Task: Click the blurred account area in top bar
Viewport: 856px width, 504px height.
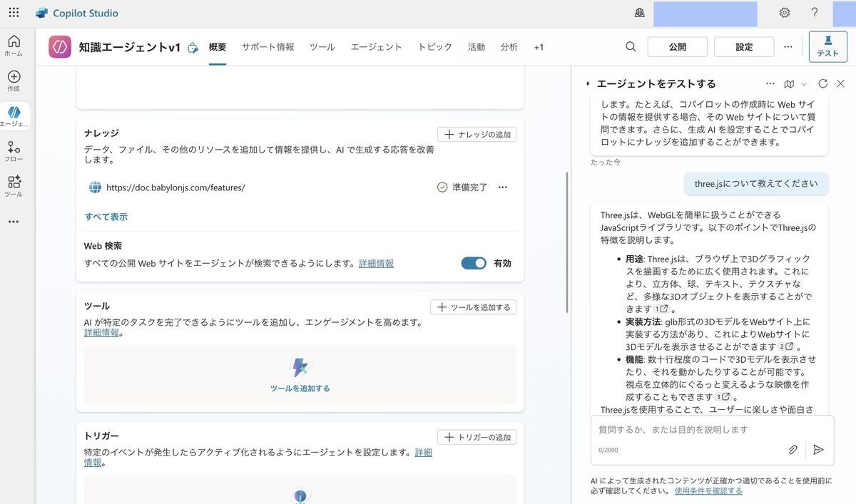Action: pos(705,14)
